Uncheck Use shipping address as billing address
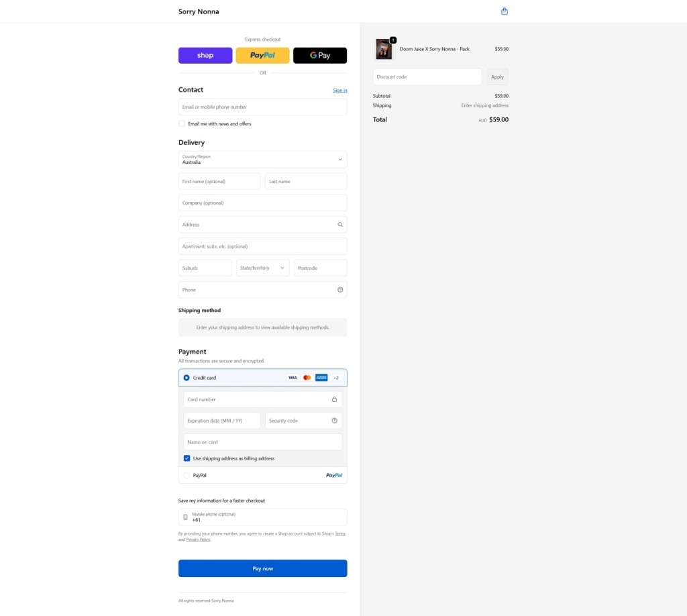Screen dimensions: 687x616 187,458
